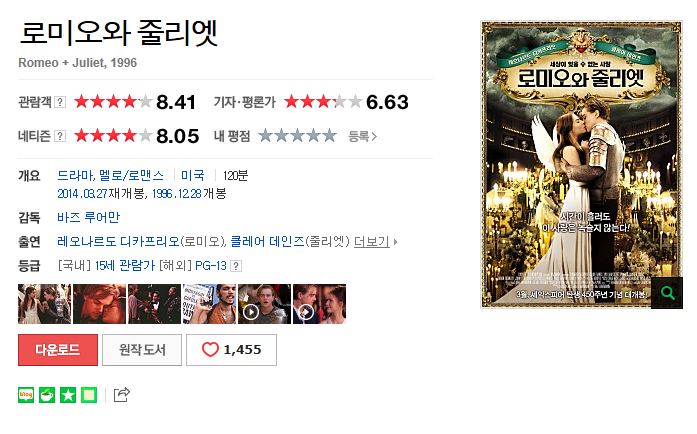Click help icon next to 관람객
The height and width of the screenshot is (434, 697).
[x=60, y=102]
